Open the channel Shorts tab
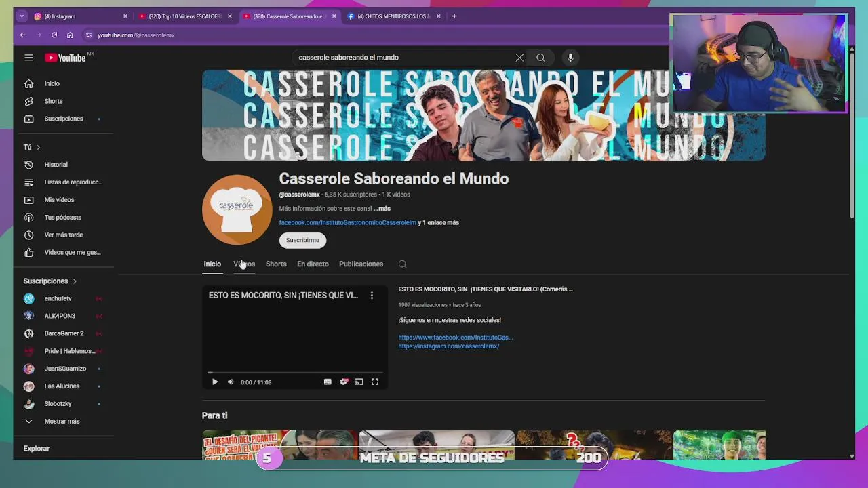Screen dimensions: 868x488 [276, 264]
